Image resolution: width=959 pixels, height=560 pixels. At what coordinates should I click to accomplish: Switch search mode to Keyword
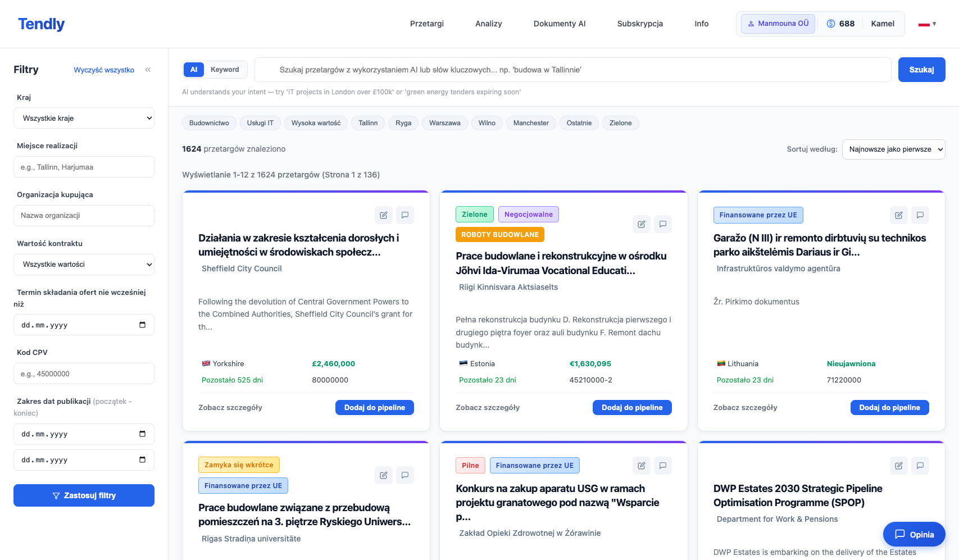(225, 70)
